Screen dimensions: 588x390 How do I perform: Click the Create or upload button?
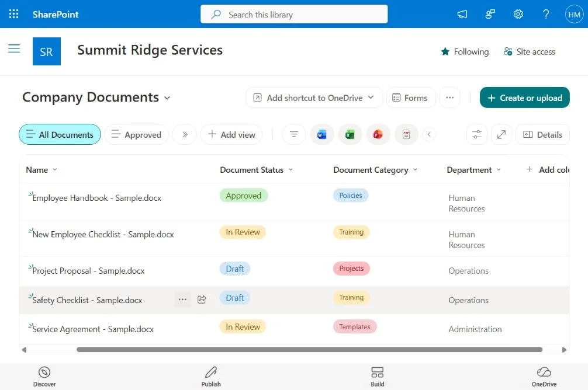pos(525,97)
